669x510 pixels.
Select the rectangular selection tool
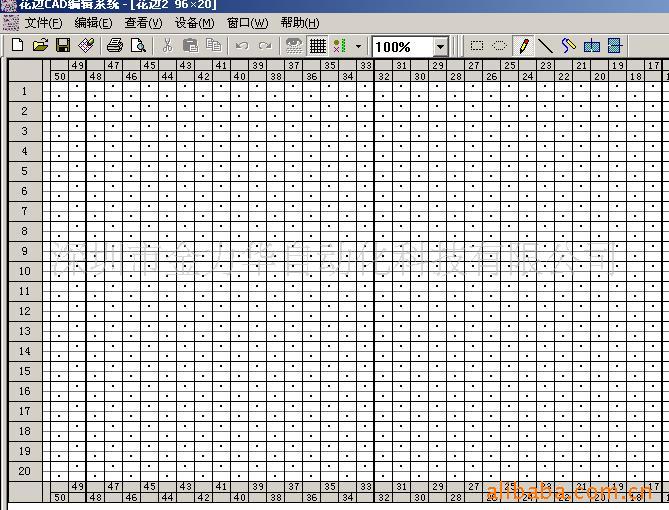pyautogui.click(x=477, y=46)
